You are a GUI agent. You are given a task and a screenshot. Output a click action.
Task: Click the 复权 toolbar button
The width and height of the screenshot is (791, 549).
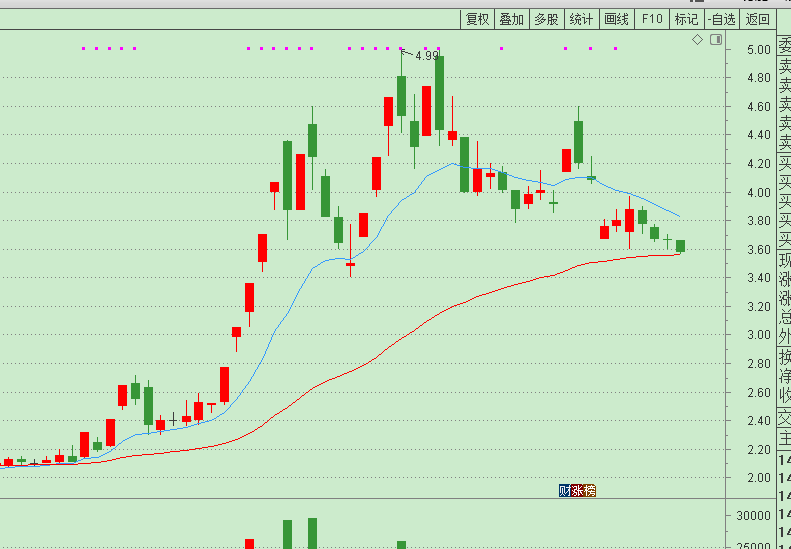(x=477, y=19)
